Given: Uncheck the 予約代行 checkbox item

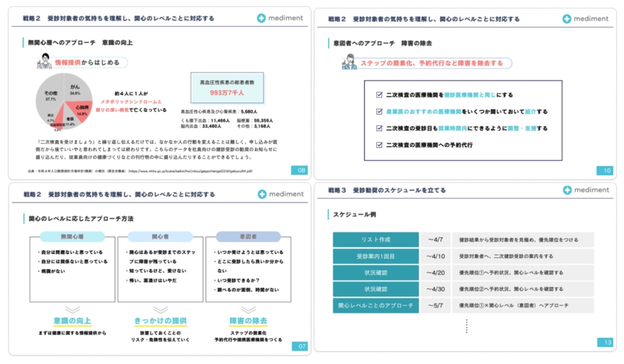Looking at the screenshot, I should point(379,145).
